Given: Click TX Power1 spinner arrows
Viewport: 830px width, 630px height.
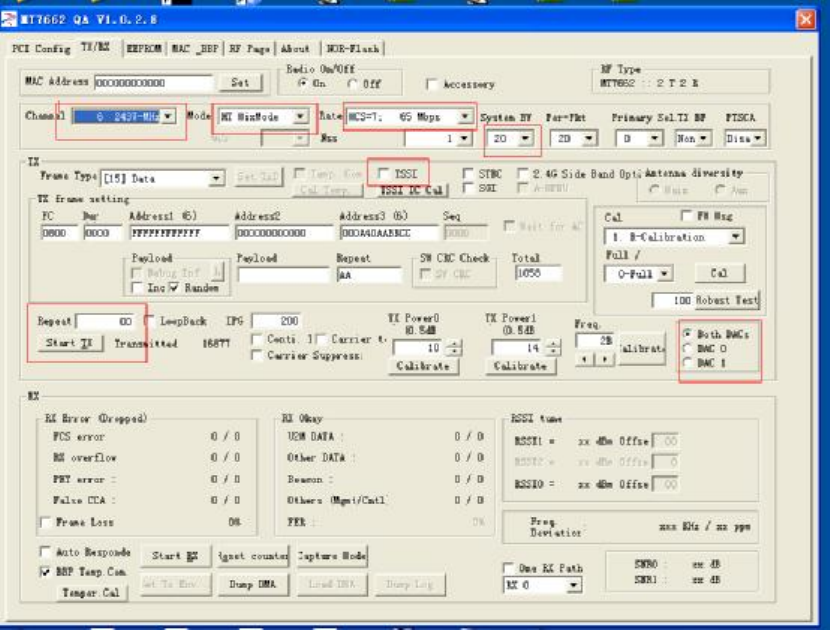Looking at the screenshot, I should (553, 348).
